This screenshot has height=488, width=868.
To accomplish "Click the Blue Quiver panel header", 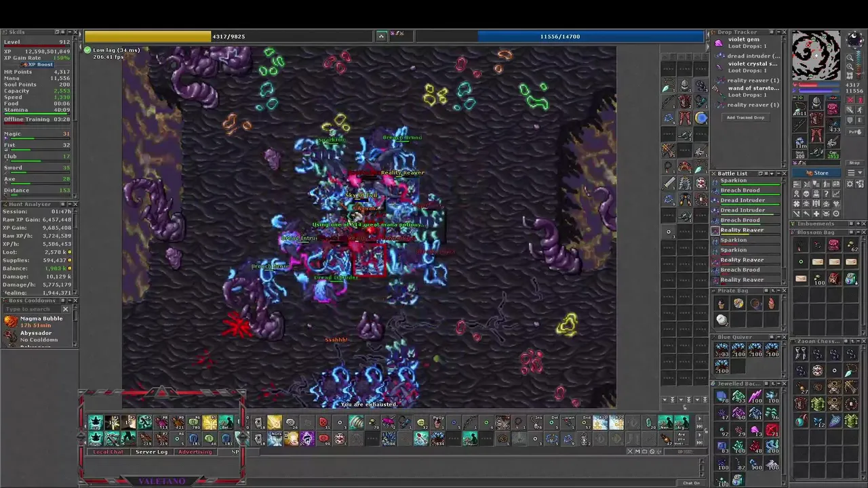I will point(748,337).
